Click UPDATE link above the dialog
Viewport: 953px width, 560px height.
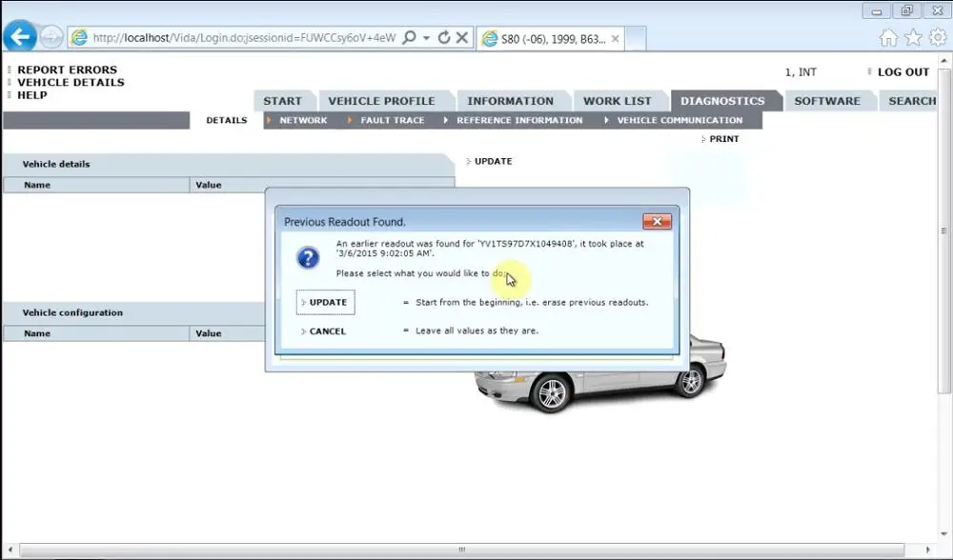(x=493, y=162)
